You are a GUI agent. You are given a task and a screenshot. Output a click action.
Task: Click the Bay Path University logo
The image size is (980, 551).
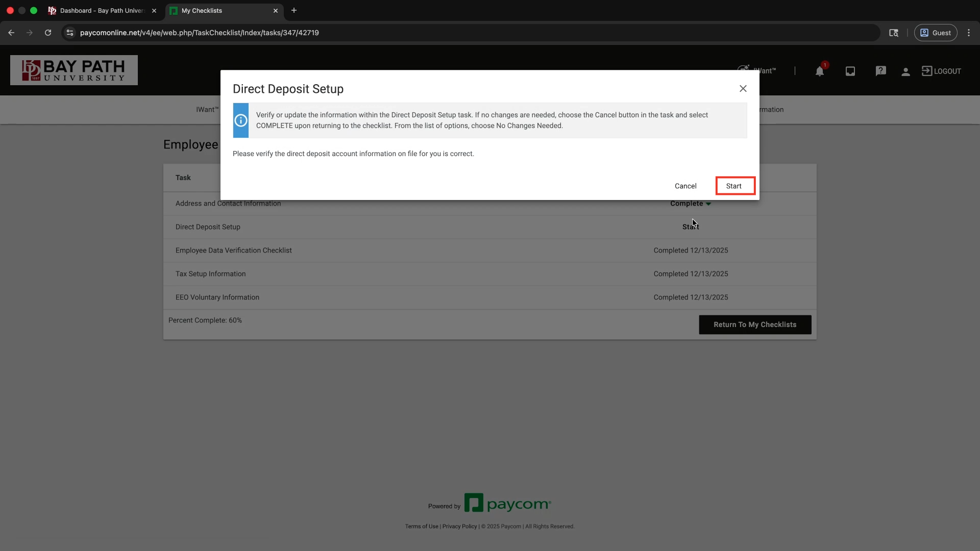tap(74, 70)
